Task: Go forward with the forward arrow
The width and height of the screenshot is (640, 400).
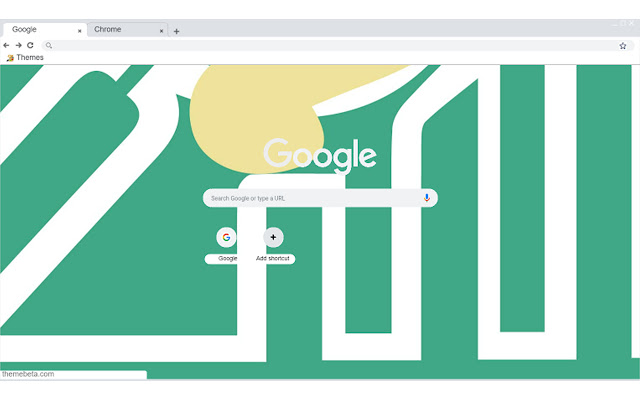Action: pos(18,45)
